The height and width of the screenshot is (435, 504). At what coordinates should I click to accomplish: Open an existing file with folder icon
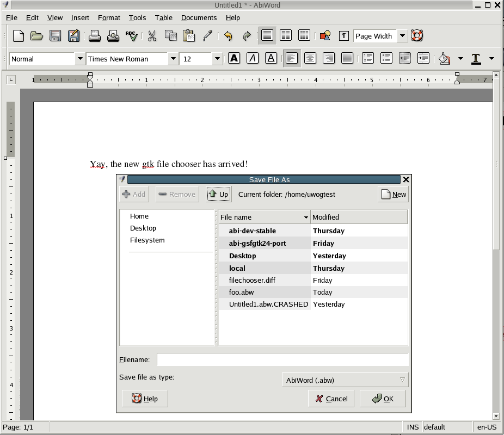[x=36, y=36]
